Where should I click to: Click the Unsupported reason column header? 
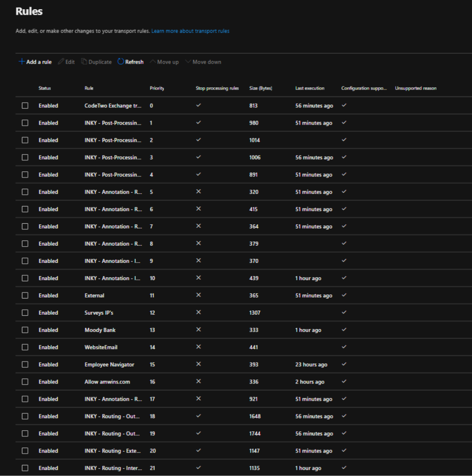(x=416, y=88)
